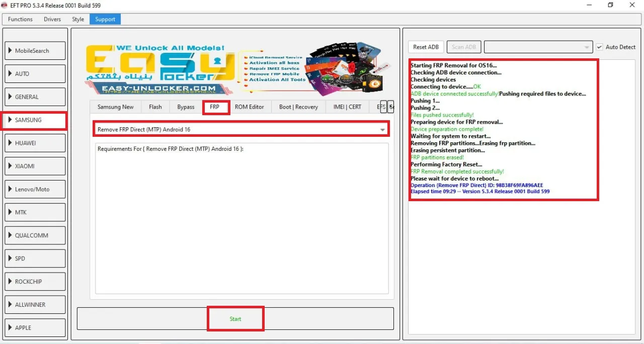The width and height of the screenshot is (644, 344).
Task: Click the Reset ADB button
Action: [x=426, y=47]
